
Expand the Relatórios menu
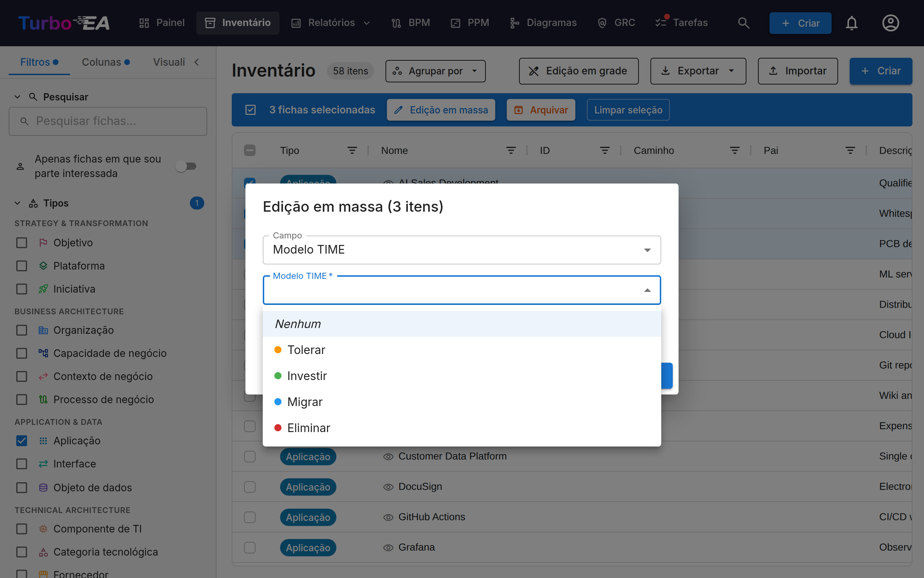tap(331, 23)
